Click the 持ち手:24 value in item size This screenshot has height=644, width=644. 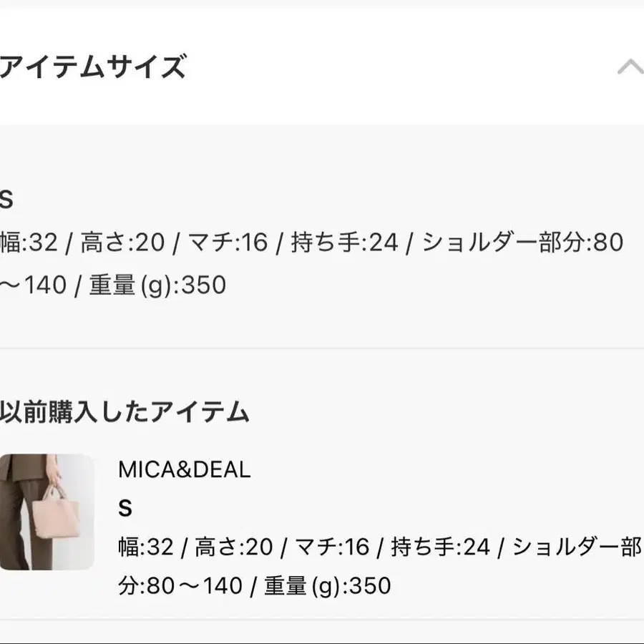pyautogui.click(x=345, y=242)
